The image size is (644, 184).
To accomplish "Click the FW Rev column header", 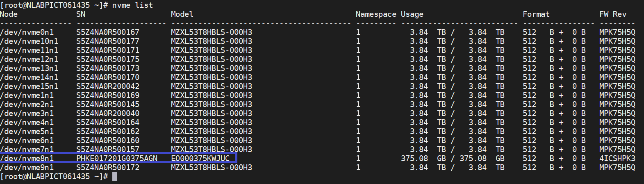I will tap(613, 14).
